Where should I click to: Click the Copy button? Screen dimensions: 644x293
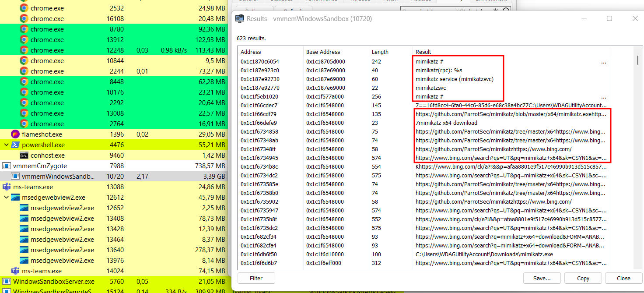tap(583, 278)
